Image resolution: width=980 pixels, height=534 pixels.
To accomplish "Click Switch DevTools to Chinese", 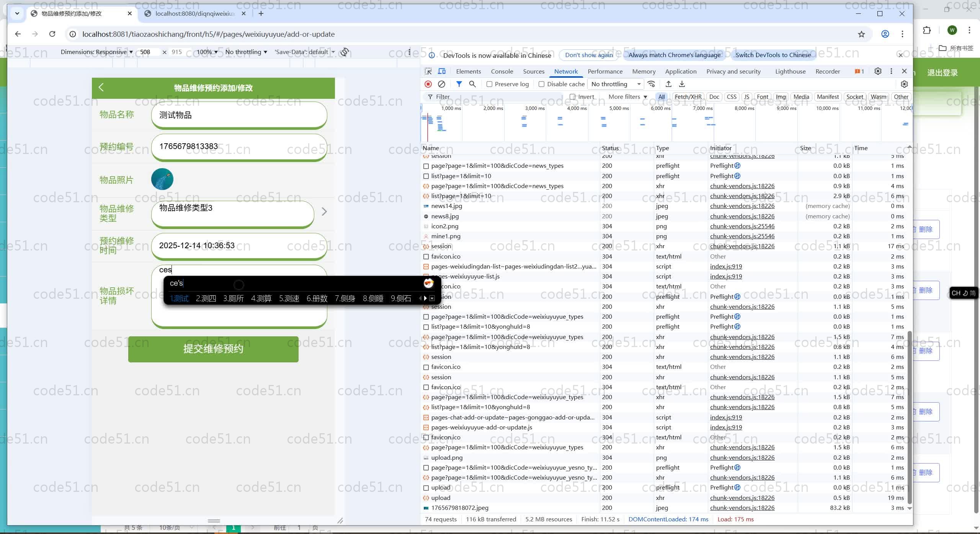I will pyautogui.click(x=774, y=55).
